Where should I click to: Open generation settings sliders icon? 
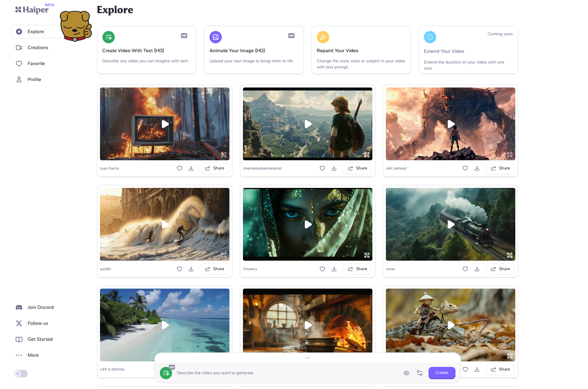420,373
